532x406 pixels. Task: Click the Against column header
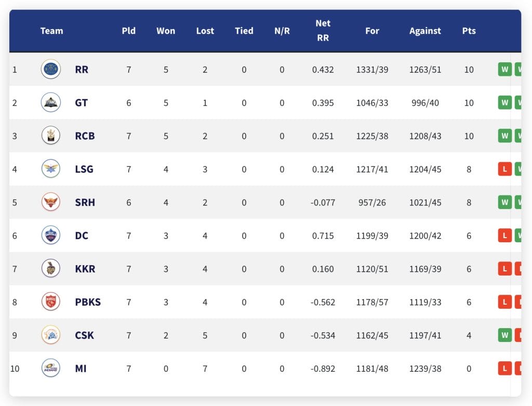(x=425, y=31)
